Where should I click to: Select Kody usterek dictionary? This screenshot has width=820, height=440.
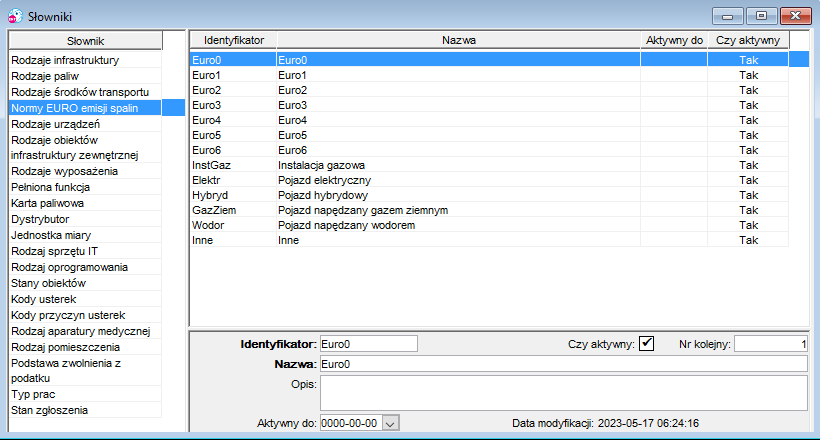[85, 299]
